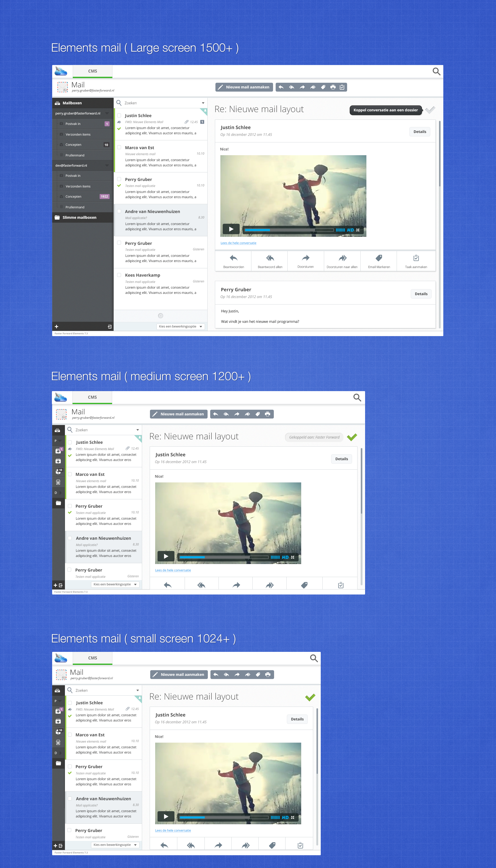
Task: Click tag icon in large screen toolbar
Action: (323, 87)
